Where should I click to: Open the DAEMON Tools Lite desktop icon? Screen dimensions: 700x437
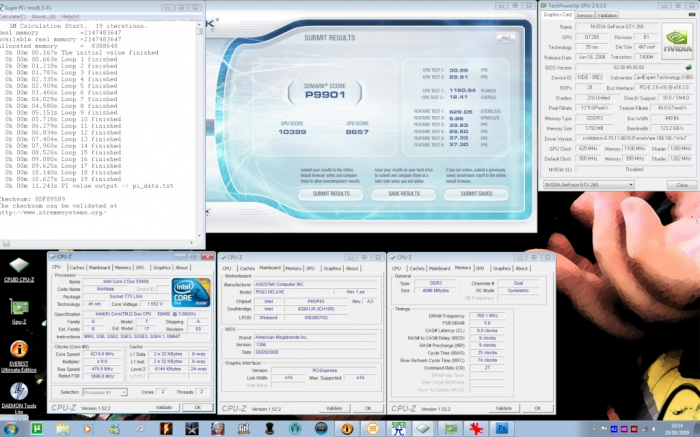[x=19, y=397]
